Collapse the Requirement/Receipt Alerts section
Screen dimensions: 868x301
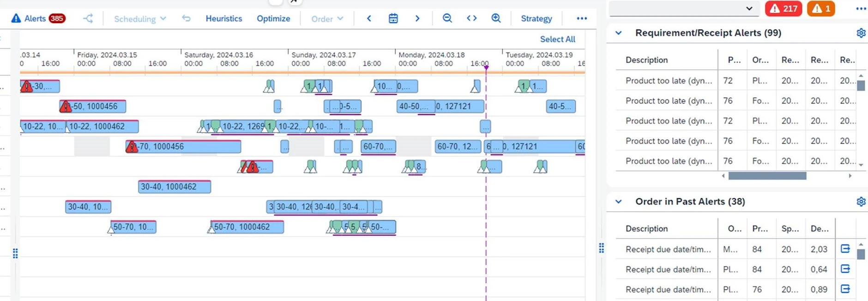(x=619, y=33)
